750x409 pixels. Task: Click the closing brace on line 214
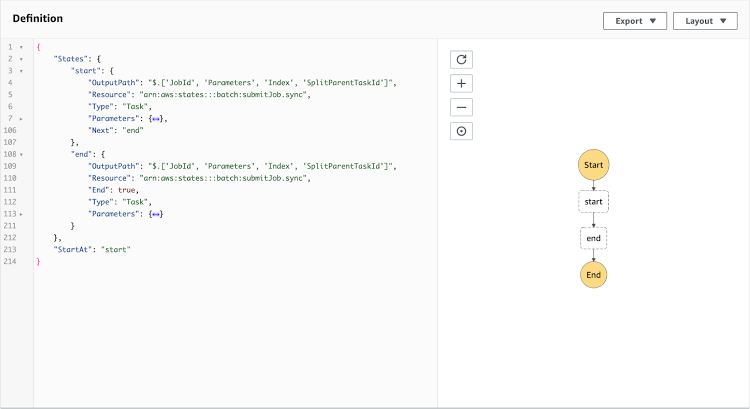tap(38, 262)
